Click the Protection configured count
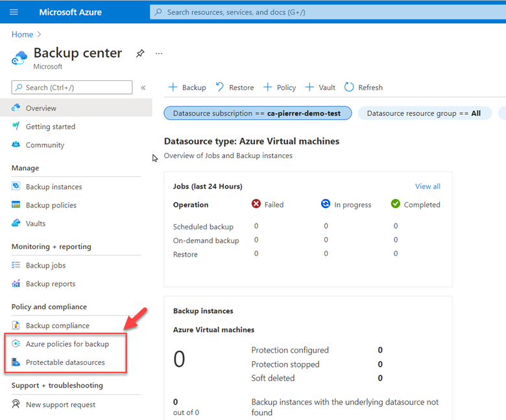Image resolution: width=506 pixels, height=420 pixels. [x=380, y=350]
